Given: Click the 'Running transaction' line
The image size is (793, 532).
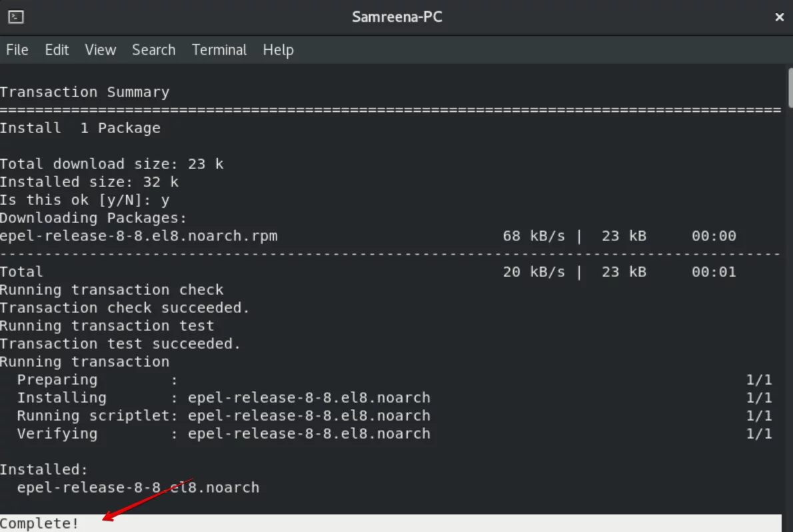Looking at the screenshot, I should pyautogui.click(x=85, y=362).
